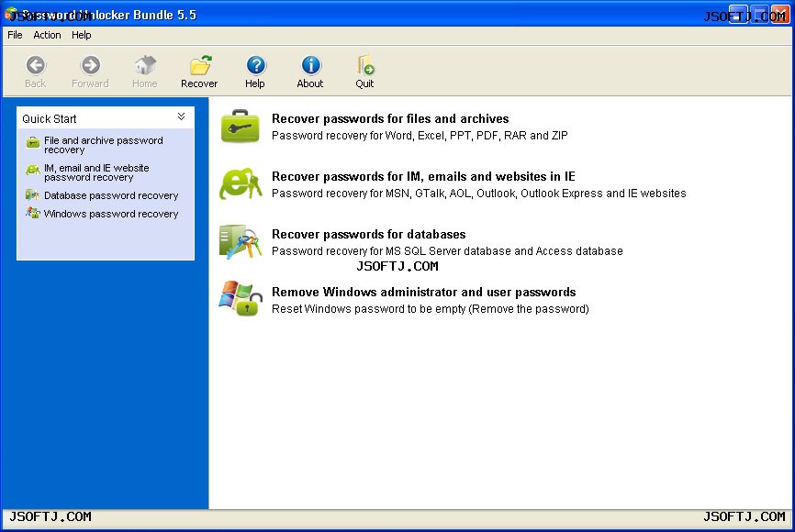
Task: Open Recover passwords for files and archives
Action: coord(390,118)
